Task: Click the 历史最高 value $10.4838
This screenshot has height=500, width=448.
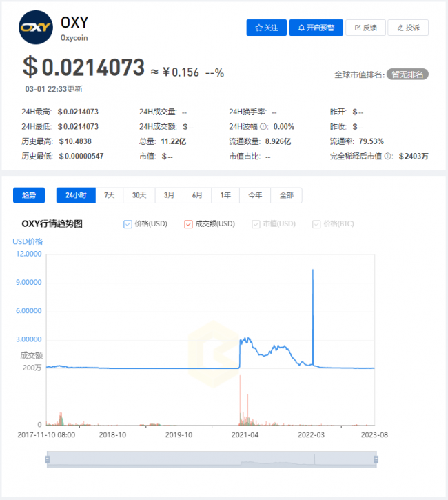Action: click(x=75, y=141)
